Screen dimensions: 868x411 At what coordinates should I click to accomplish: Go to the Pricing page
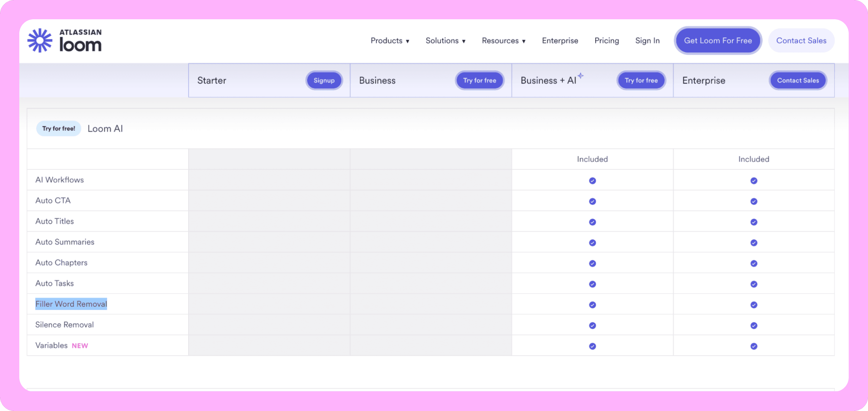606,41
